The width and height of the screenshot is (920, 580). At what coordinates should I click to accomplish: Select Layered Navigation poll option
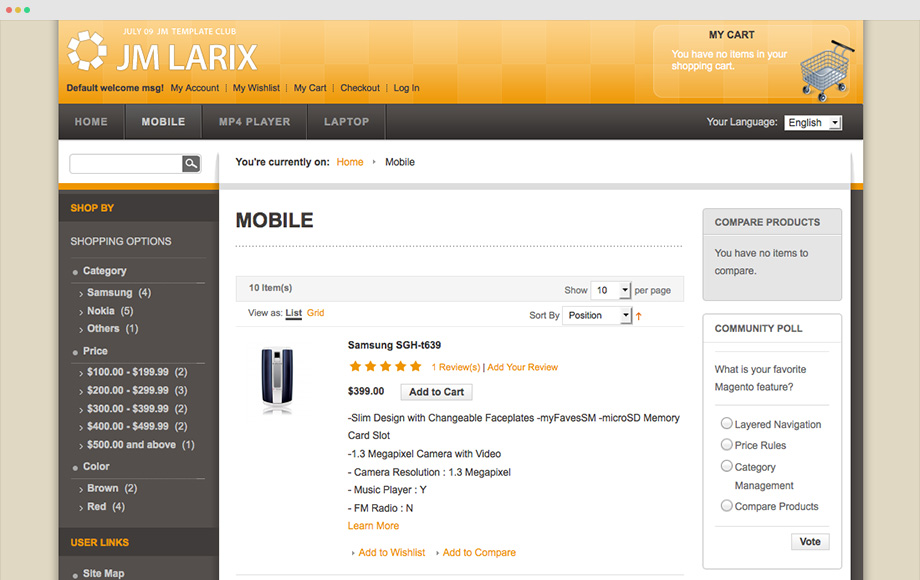pyautogui.click(x=726, y=423)
